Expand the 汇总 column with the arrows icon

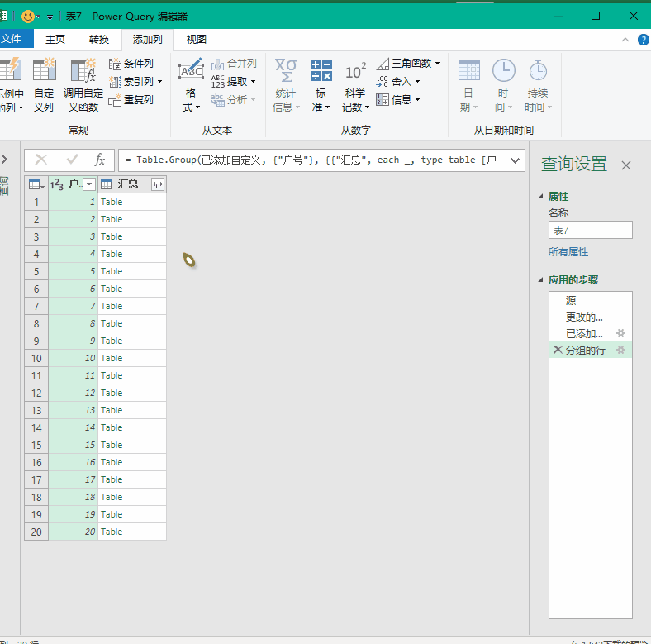coord(158,184)
